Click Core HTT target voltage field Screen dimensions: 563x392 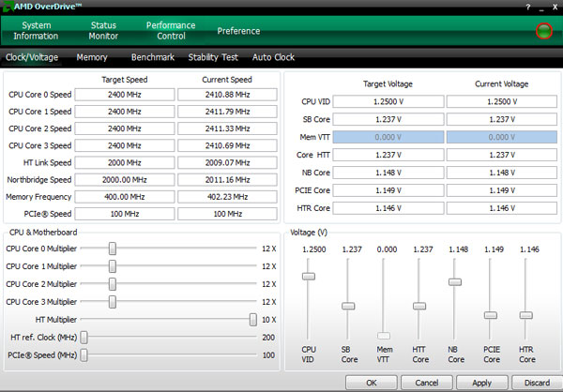tap(388, 155)
